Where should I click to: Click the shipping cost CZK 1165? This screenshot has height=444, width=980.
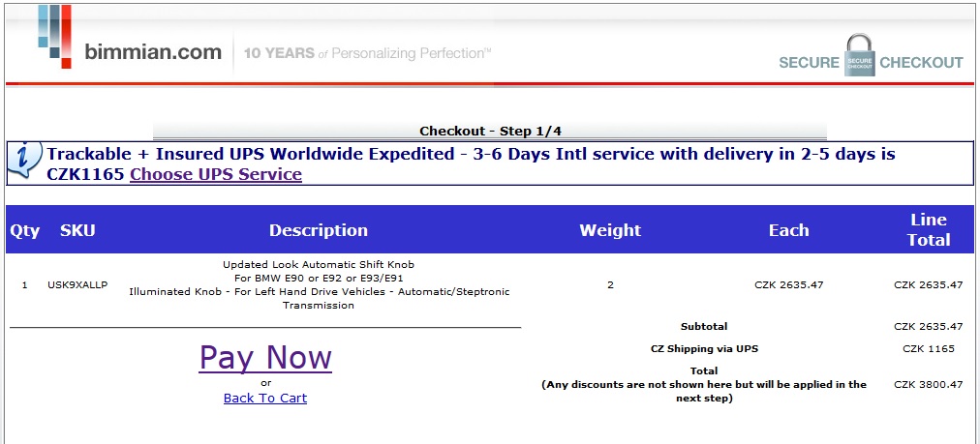[928, 348]
